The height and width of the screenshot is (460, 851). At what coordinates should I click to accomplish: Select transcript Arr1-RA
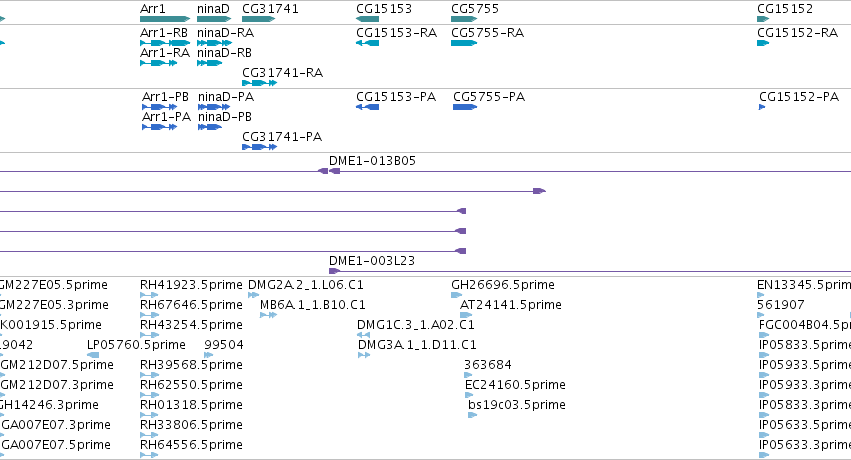pyautogui.click(x=165, y=53)
